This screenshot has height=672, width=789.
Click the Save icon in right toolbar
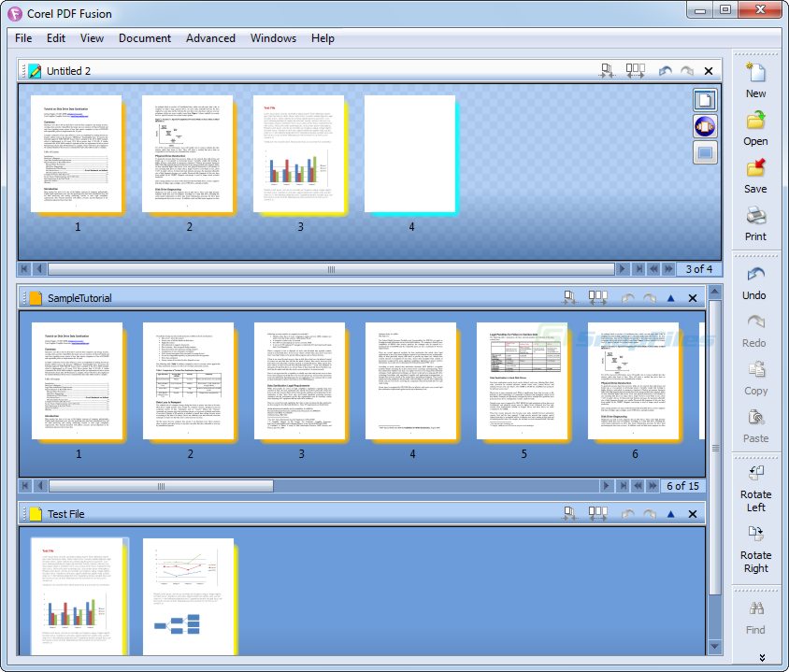755,168
